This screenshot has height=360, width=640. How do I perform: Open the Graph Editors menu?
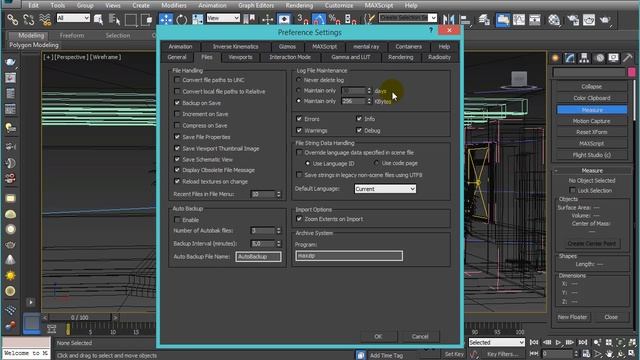[256, 5]
